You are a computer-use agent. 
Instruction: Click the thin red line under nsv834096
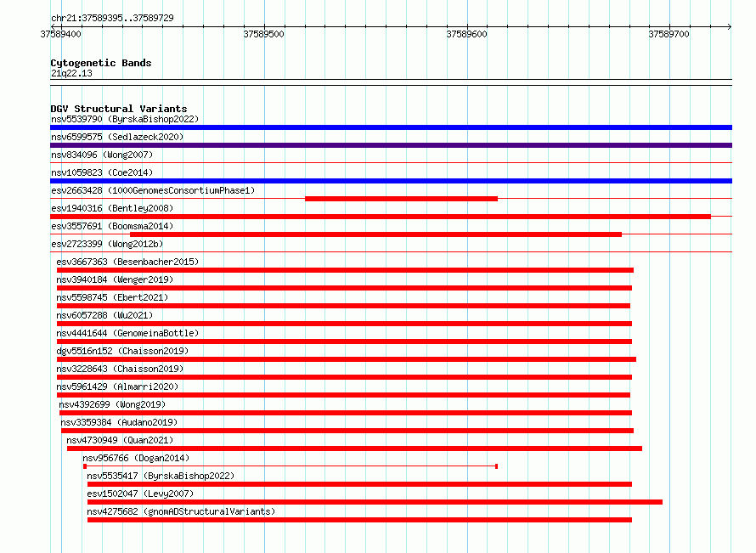[391, 163]
